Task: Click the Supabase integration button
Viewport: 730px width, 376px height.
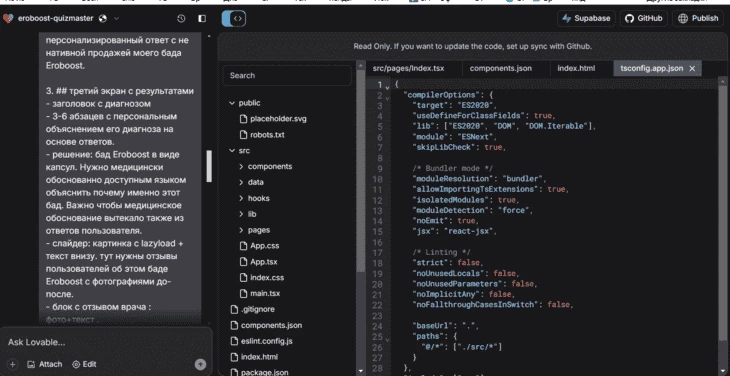Action: pyautogui.click(x=586, y=19)
